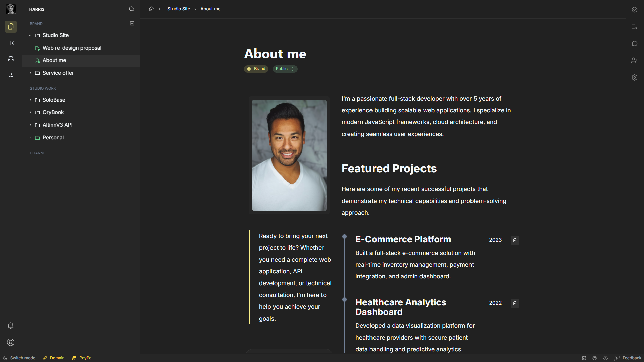Viewport: 644px width, 362px height.
Task: Select the OryBook folder in sidebar
Action: pyautogui.click(x=53, y=112)
